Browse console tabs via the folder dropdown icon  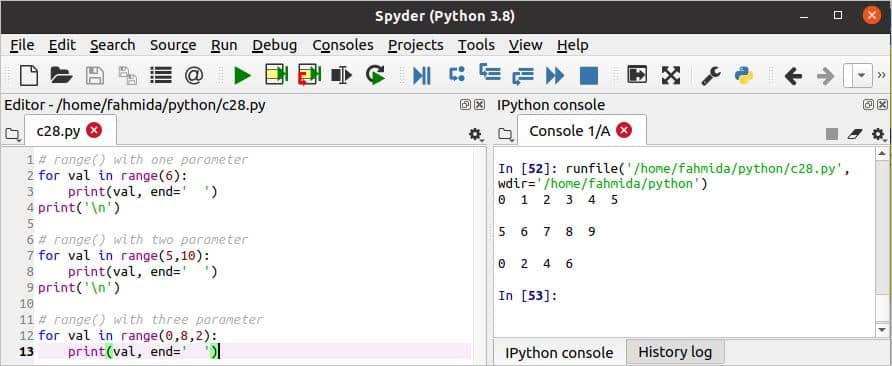pos(505,135)
